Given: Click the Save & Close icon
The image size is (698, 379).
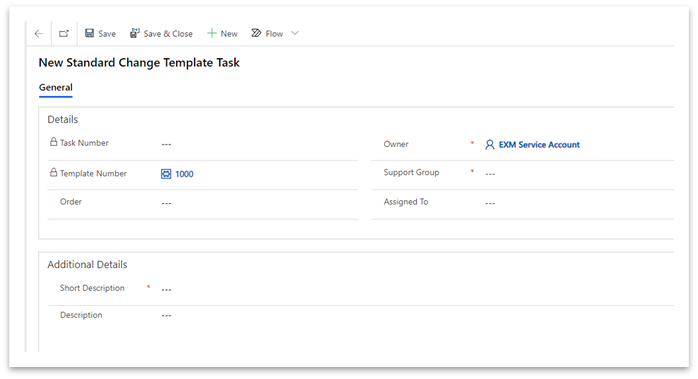Looking at the screenshot, I should (x=134, y=33).
